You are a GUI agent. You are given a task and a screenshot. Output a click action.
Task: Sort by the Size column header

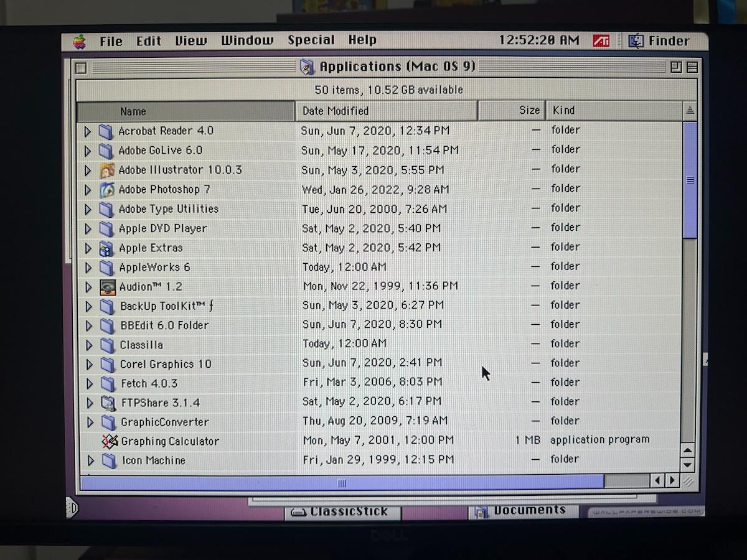tap(512, 110)
